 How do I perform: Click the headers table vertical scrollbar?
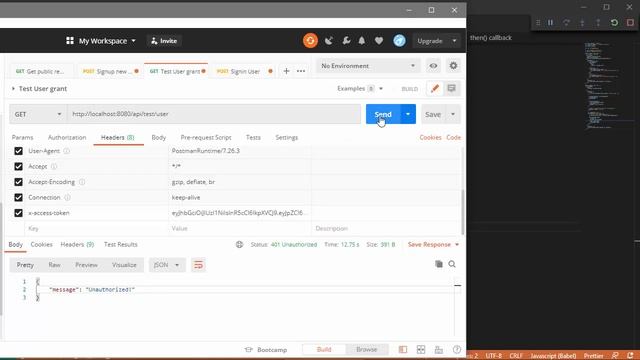click(x=462, y=212)
